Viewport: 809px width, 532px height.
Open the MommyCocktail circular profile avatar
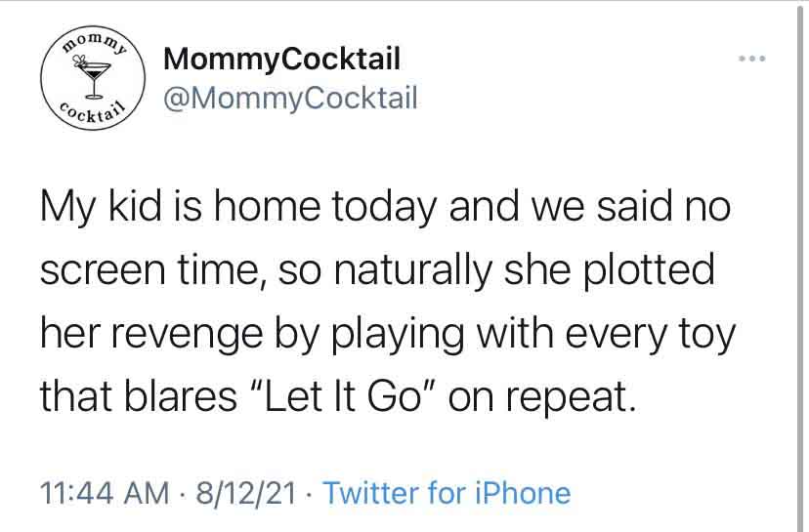(93, 78)
